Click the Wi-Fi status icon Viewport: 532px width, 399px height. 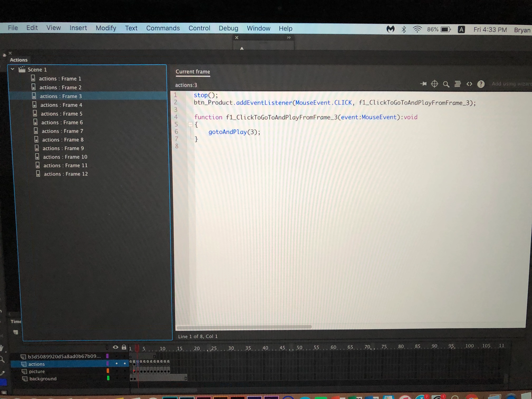click(x=417, y=29)
